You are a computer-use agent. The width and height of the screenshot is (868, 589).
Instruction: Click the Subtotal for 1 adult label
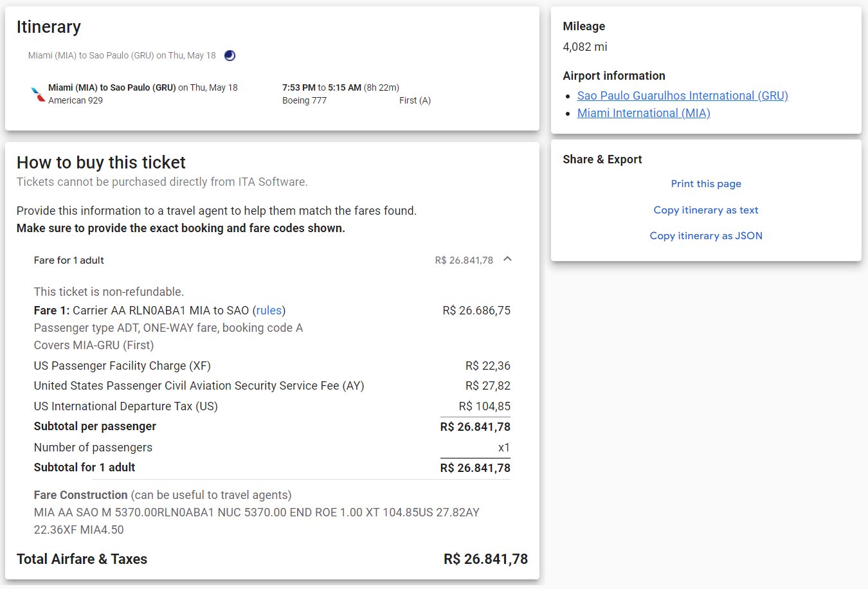(x=84, y=467)
